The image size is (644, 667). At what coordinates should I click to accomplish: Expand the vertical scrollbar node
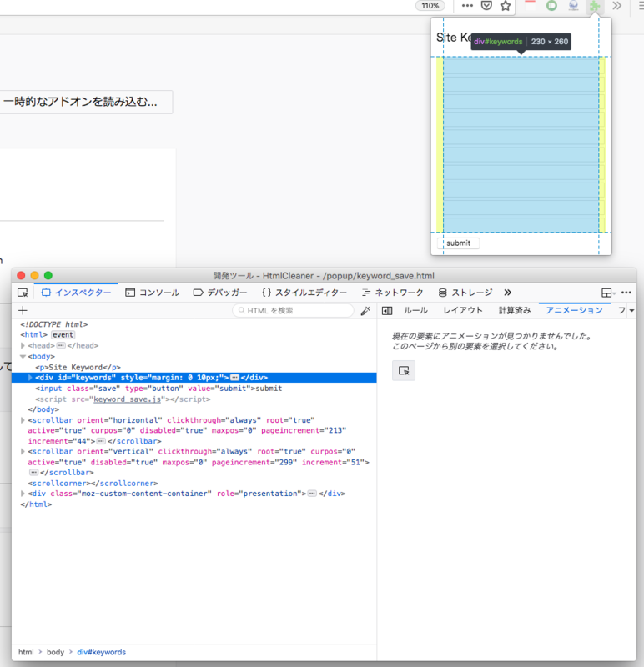(23, 451)
